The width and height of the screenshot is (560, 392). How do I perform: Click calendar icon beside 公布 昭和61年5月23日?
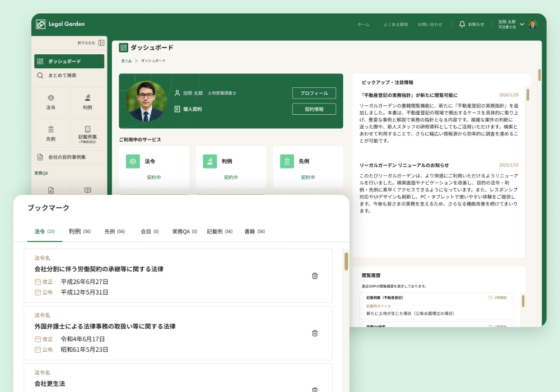tap(38, 349)
